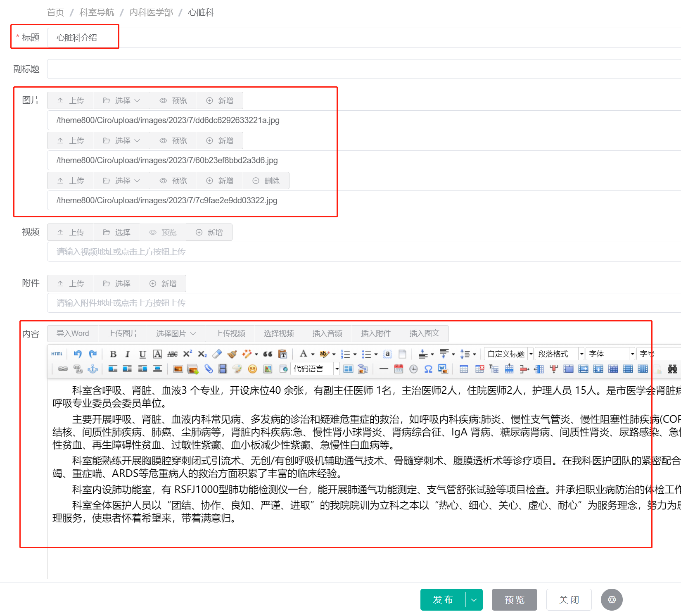
Task: Open the 字体 font dropdown
Action: coord(610,354)
